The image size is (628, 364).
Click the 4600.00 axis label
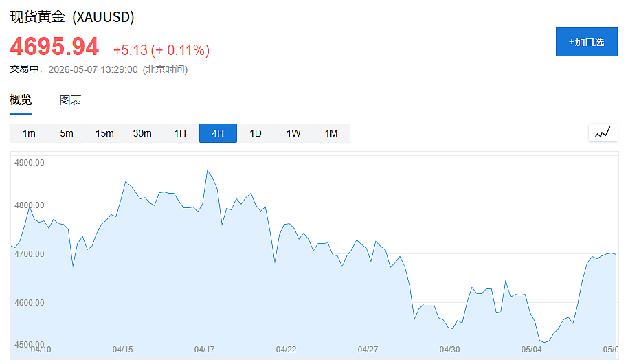point(30,303)
